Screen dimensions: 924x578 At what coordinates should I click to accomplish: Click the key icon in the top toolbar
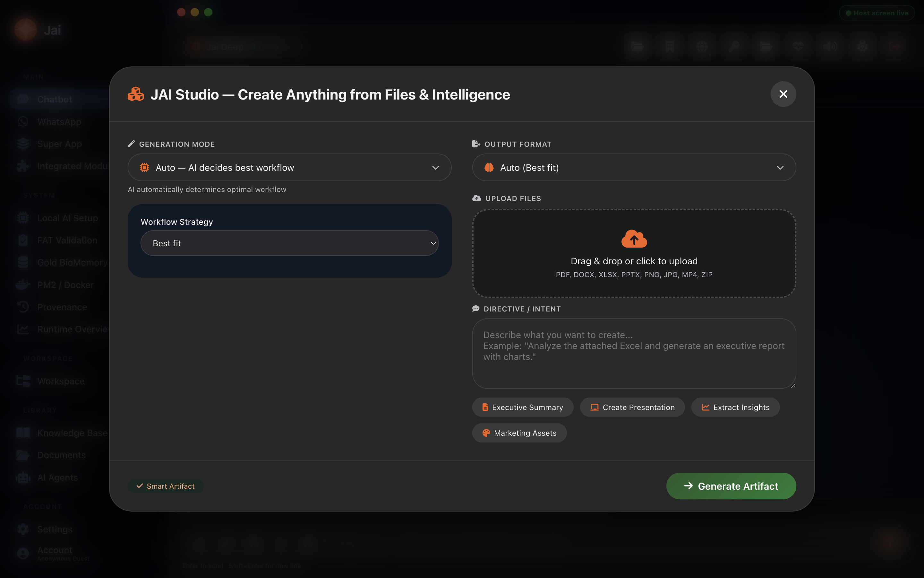point(734,47)
